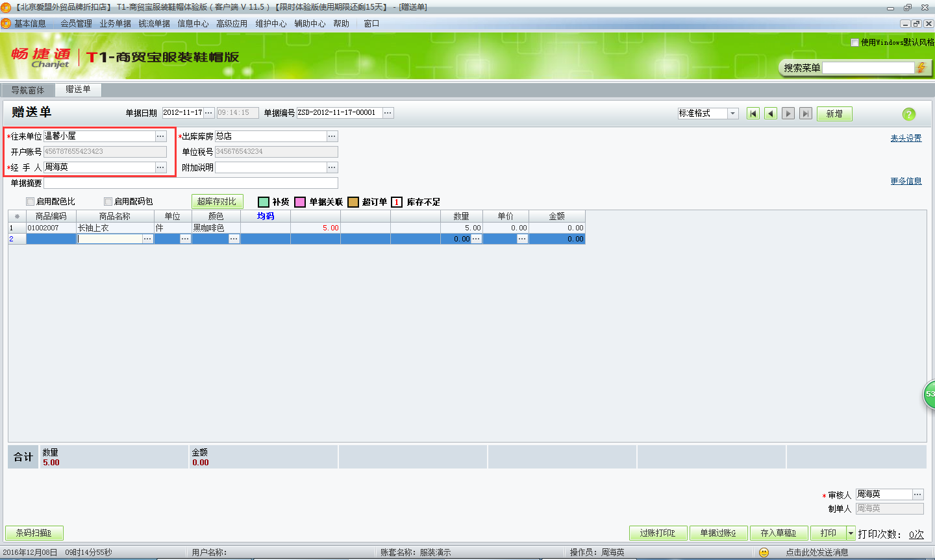Go to the first record navigation icon
The width and height of the screenshot is (935, 560).
pyautogui.click(x=753, y=114)
